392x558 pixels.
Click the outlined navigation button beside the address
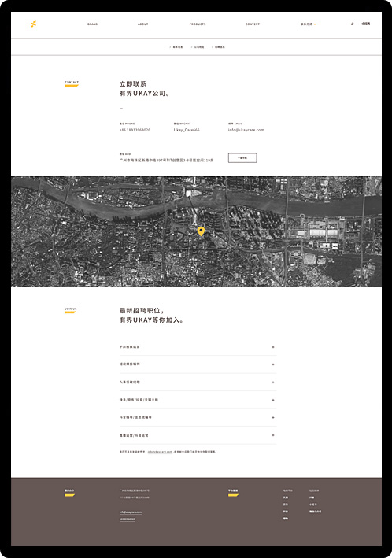[x=242, y=158]
